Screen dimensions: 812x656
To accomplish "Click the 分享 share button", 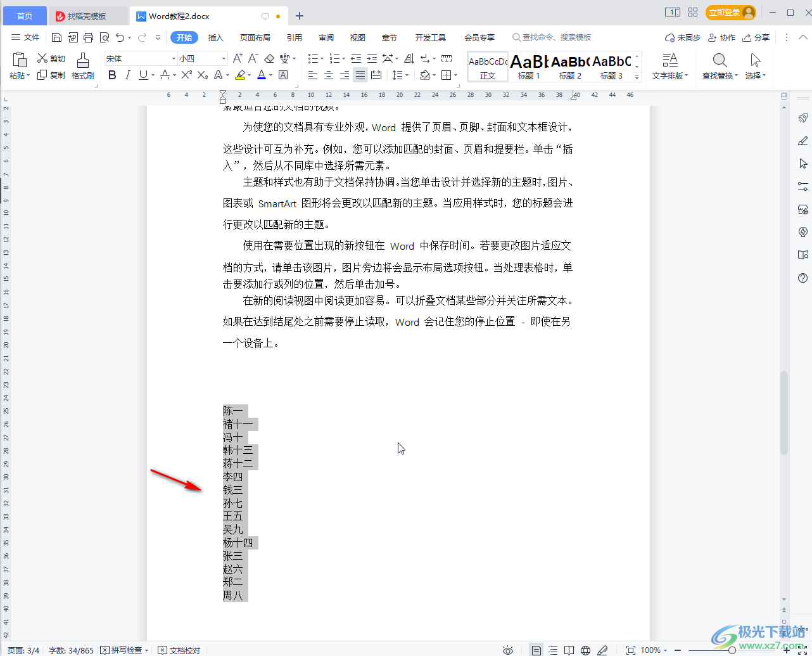I will tap(756, 37).
